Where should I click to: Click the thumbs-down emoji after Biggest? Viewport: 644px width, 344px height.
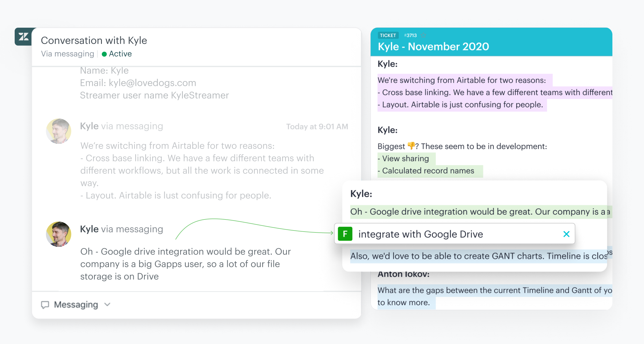[411, 146]
